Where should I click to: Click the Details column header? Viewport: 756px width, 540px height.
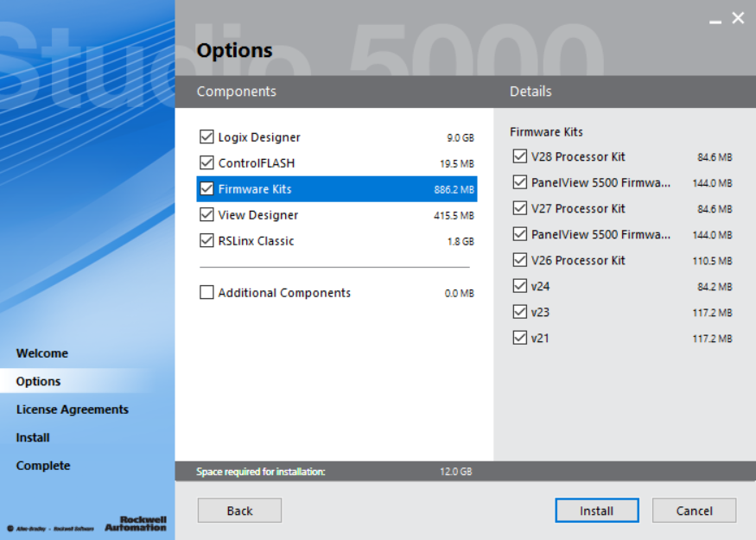coord(530,91)
